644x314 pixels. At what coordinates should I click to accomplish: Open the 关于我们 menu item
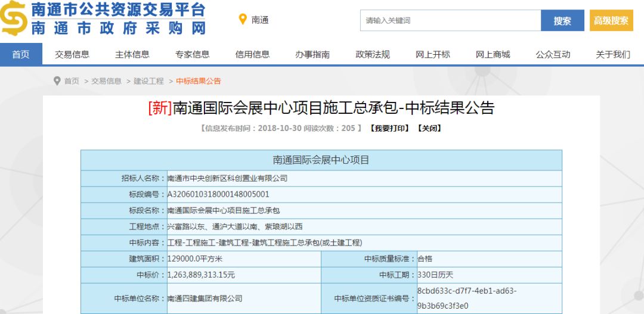(x=613, y=54)
